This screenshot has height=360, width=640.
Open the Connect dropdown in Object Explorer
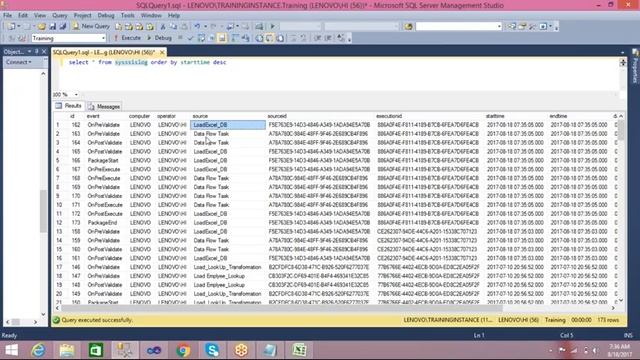(19, 62)
